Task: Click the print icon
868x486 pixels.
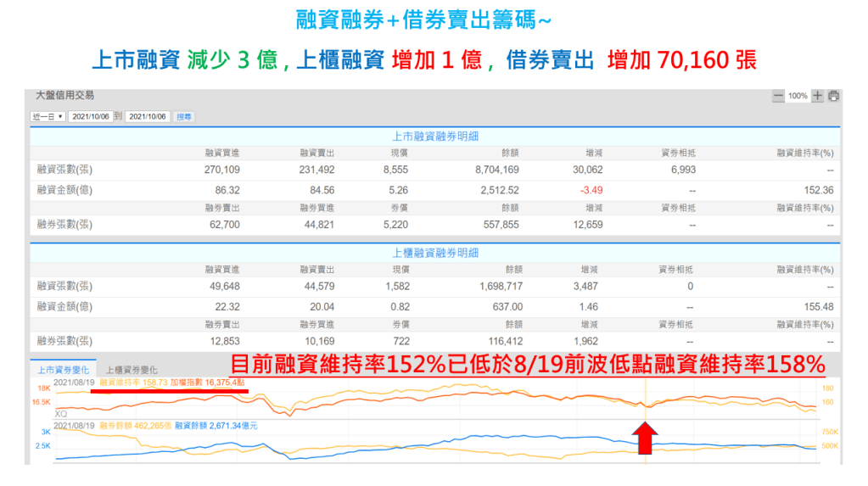Action: (x=834, y=97)
